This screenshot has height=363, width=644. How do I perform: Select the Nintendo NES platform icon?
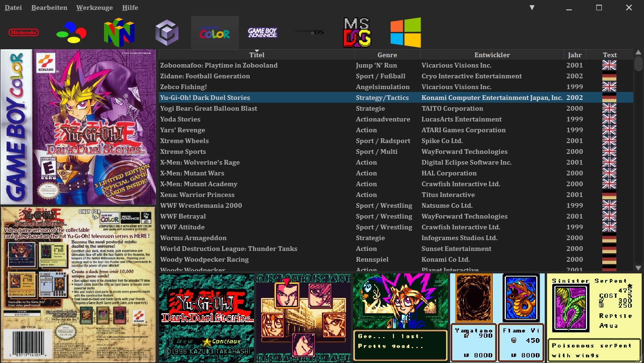point(24,32)
